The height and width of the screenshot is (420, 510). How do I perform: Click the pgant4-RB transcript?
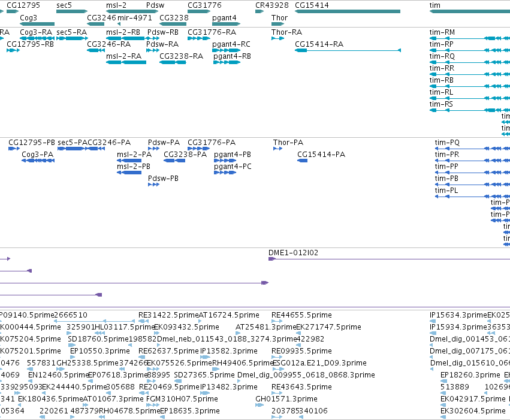227,62
